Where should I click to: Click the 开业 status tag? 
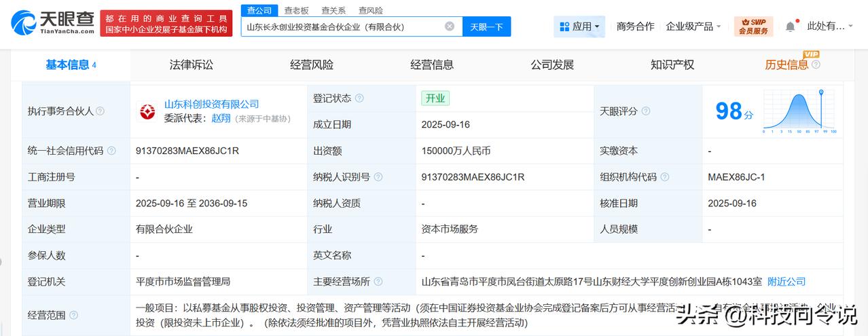(435, 98)
